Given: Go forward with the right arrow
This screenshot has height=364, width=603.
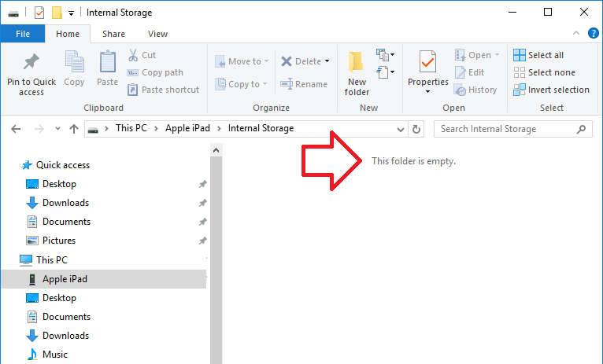Looking at the screenshot, I should point(39,129).
